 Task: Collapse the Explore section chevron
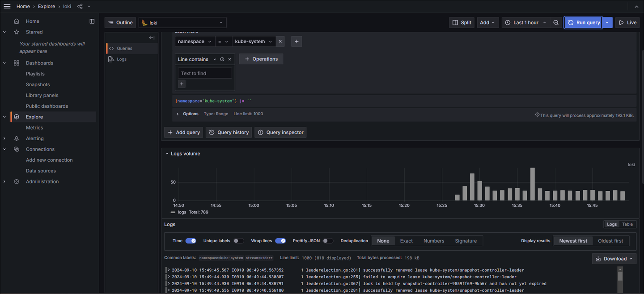click(x=4, y=117)
